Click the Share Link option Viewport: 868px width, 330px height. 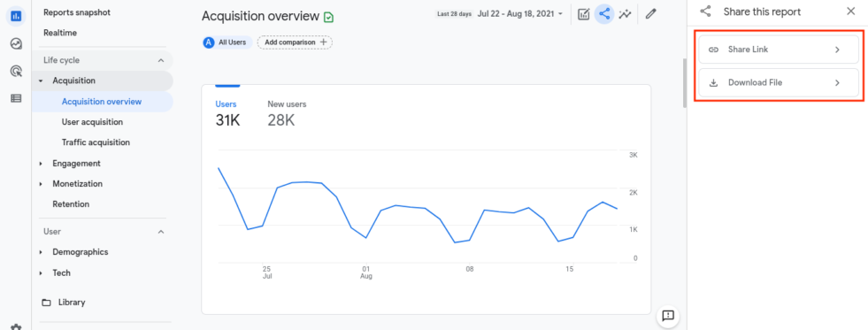[x=779, y=50]
